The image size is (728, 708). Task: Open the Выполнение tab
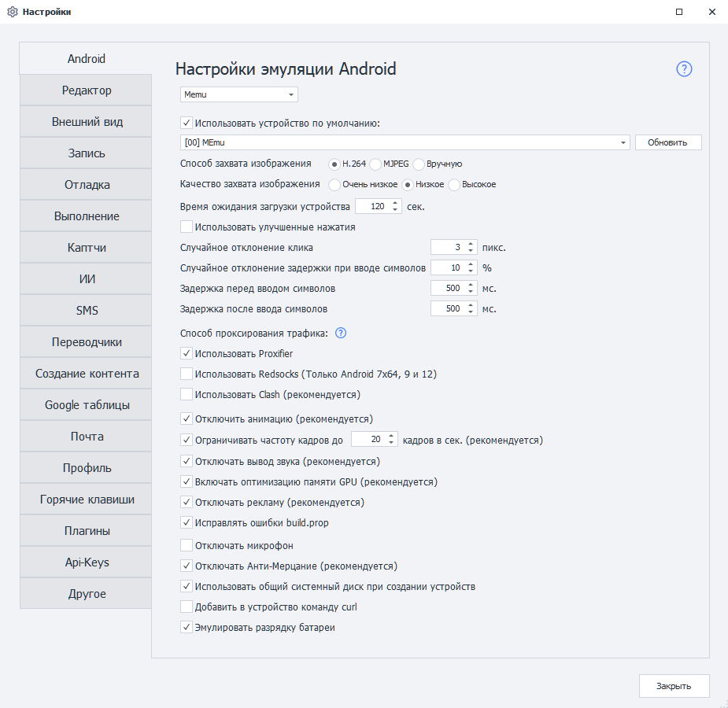[86, 216]
